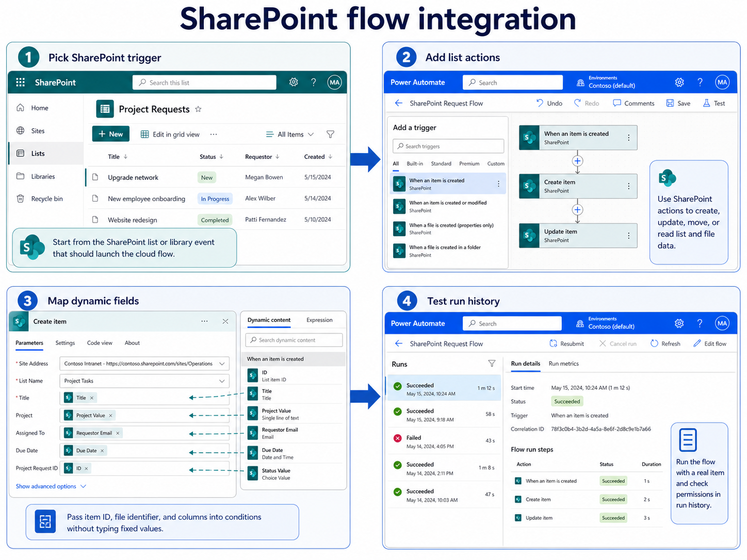Image resolution: width=747 pixels, height=560 pixels.
Task: Open the more options ellipsis beside Edit in grid view
Action: (214, 134)
